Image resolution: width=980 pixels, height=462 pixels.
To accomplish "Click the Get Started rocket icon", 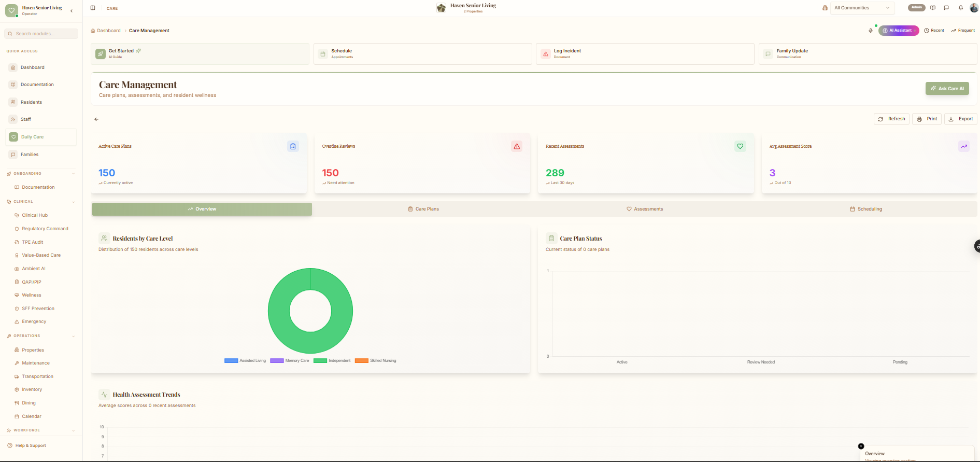I will pyautogui.click(x=101, y=54).
